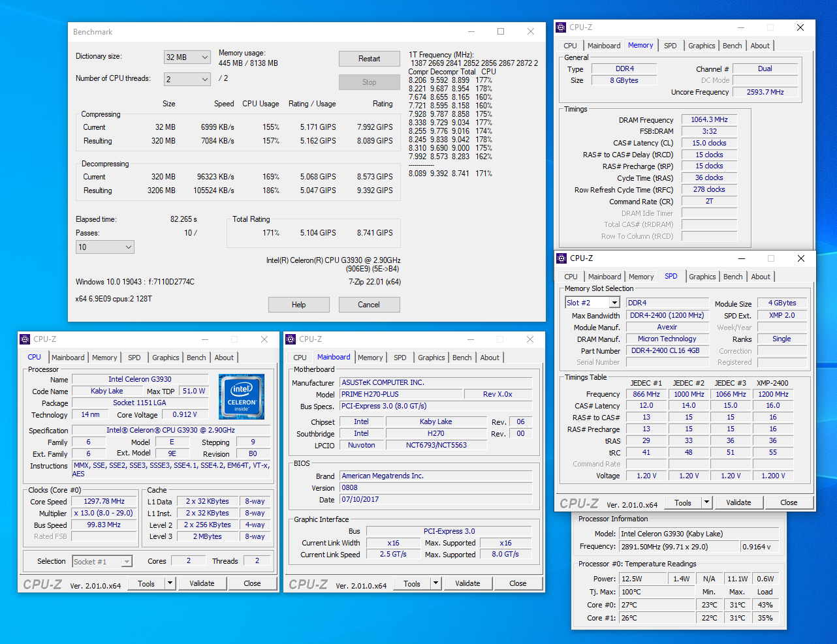837x644 pixels.
Task: Click Cancel in the Benchmark window
Action: click(369, 305)
